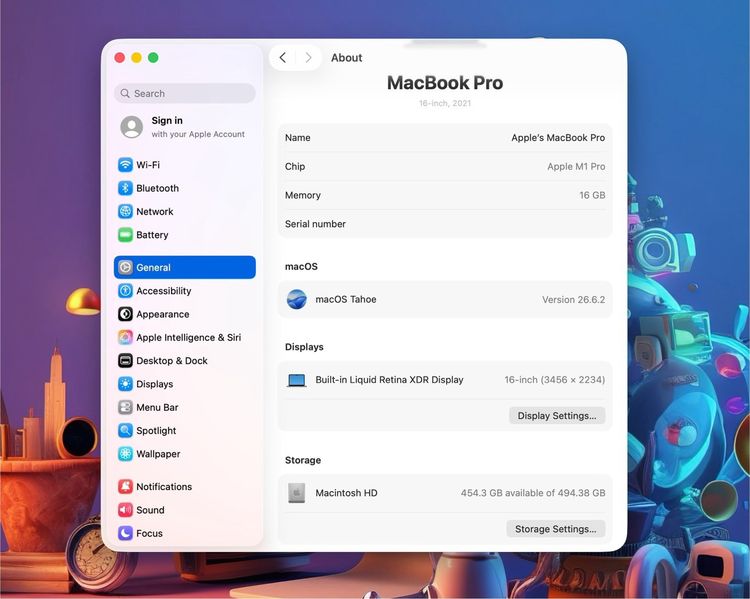Click the Spotlight magnifier icon
Viewport: 750px width, 599px height.
[125, 431]
